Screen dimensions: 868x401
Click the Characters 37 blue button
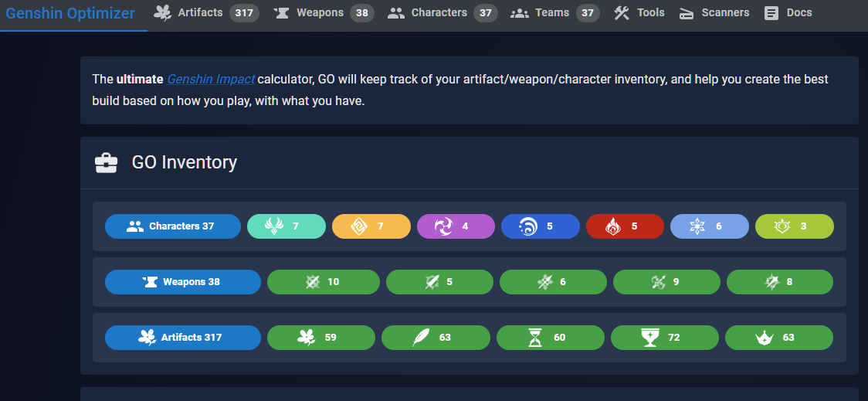173,226
